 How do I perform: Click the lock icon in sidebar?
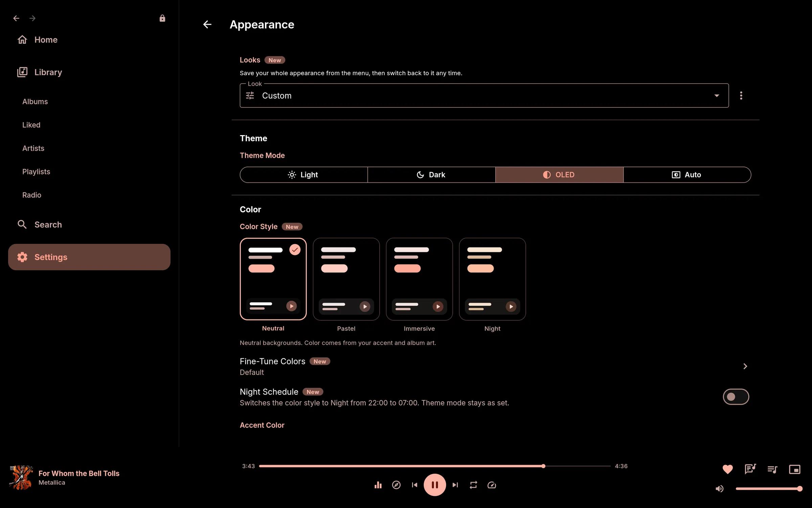162,18
